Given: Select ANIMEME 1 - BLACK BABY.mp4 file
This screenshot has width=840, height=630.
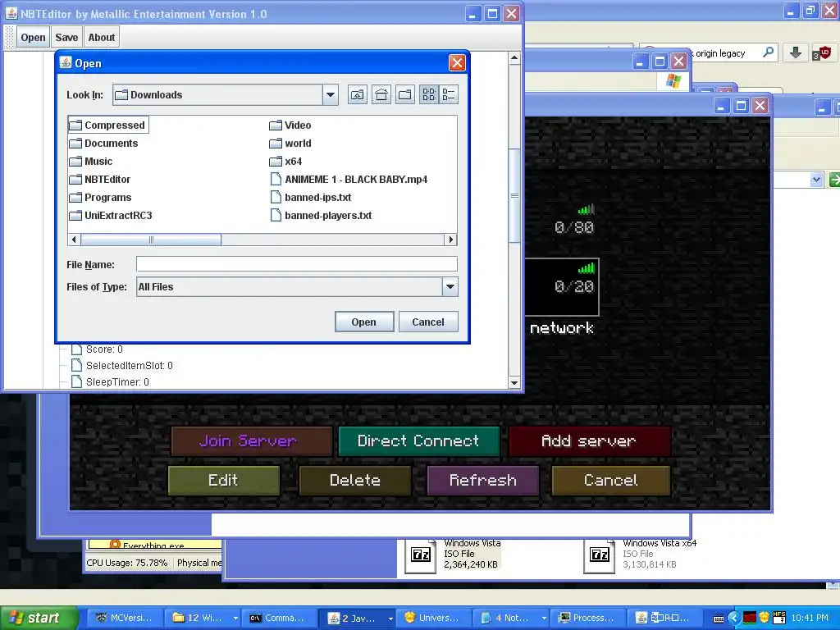Looking at the screenshot, I should coord(349,180).
